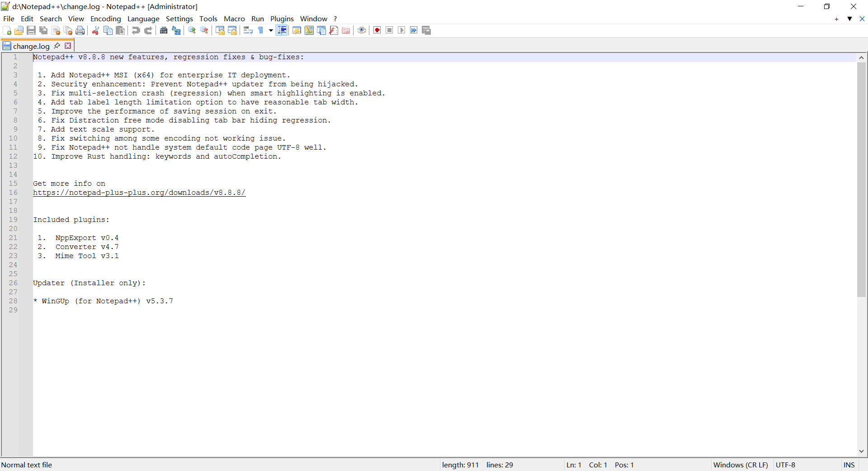The width and height of the screenshot is (868, 471).
Task: Start macro recording with the red dot
Action: pos(377,30)
